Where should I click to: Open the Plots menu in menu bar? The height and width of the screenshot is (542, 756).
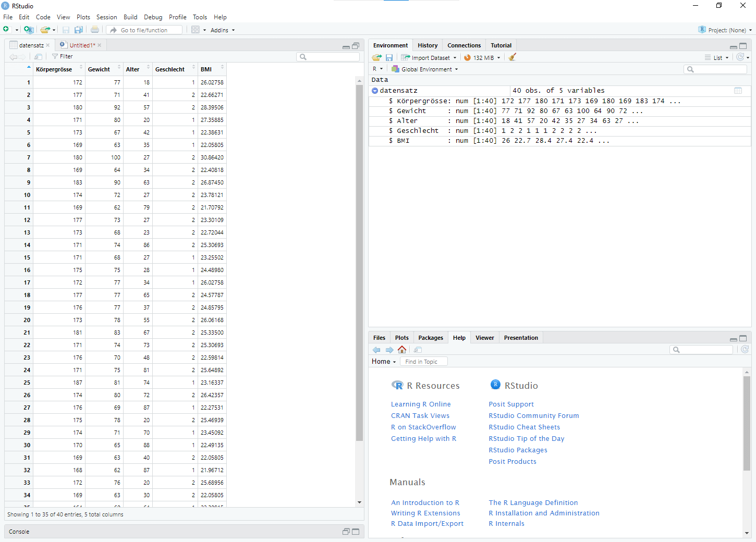coord(83,17)
